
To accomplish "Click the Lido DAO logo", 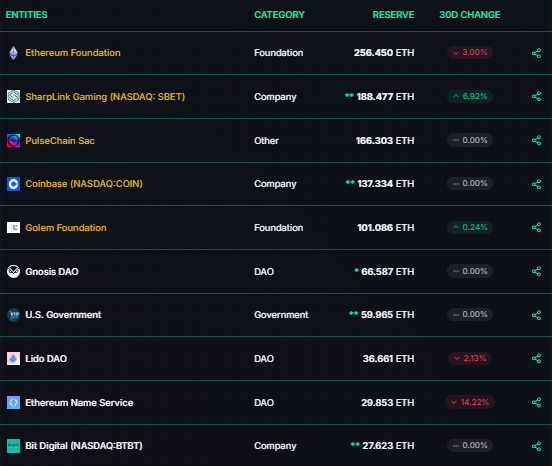I will point(13,359).
